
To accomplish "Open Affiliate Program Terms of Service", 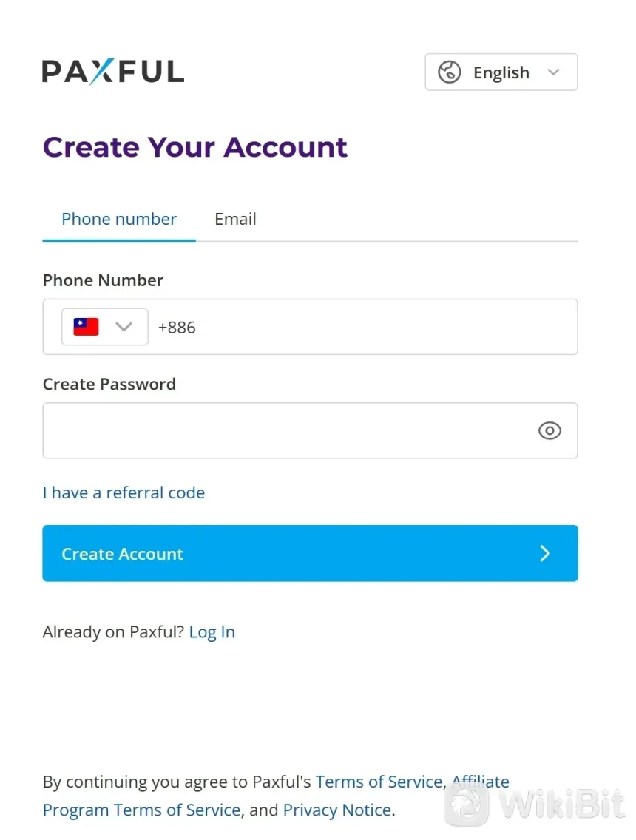I will pyautogui.click(x=141, y=810).
